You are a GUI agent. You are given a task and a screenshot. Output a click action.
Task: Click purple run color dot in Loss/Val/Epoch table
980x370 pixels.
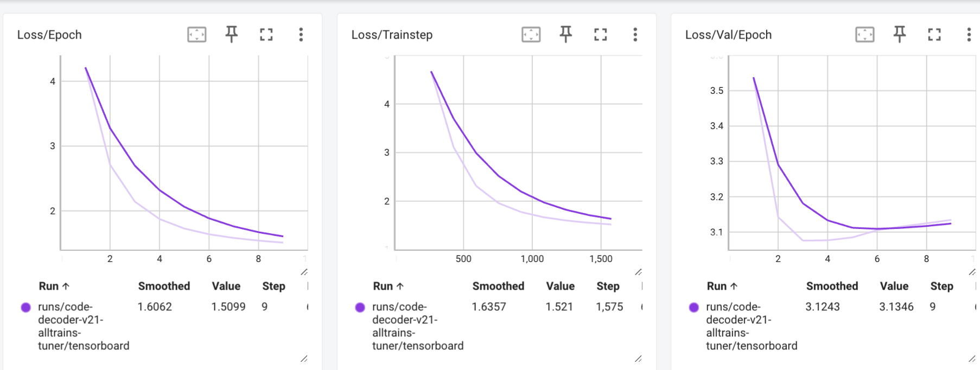click(693, 307)
